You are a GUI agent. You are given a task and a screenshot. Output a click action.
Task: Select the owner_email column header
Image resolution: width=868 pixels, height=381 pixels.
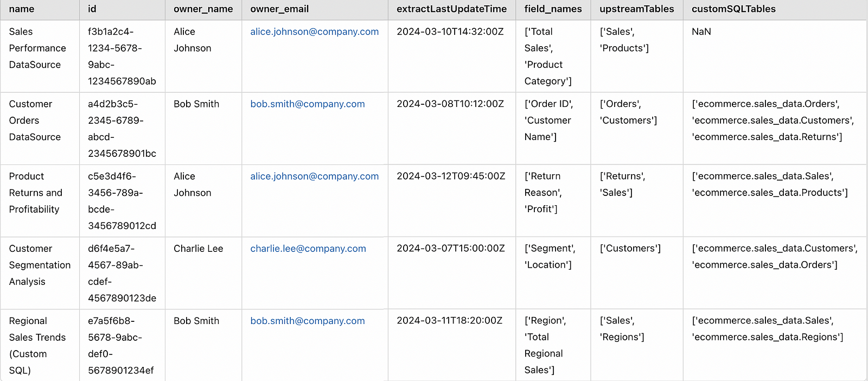(x=279, y=9)
